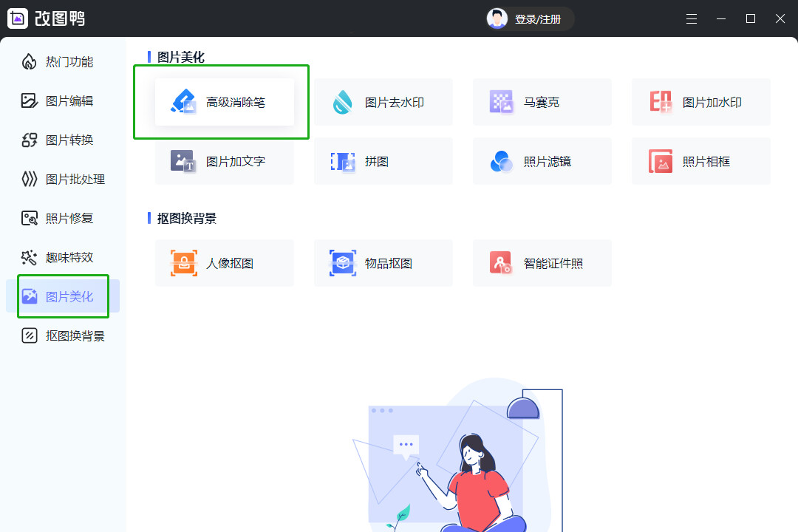Switch to the 图片编辑 sidebar label
The width and height of the screenshot is (798, 532).
tap(69, 101)
